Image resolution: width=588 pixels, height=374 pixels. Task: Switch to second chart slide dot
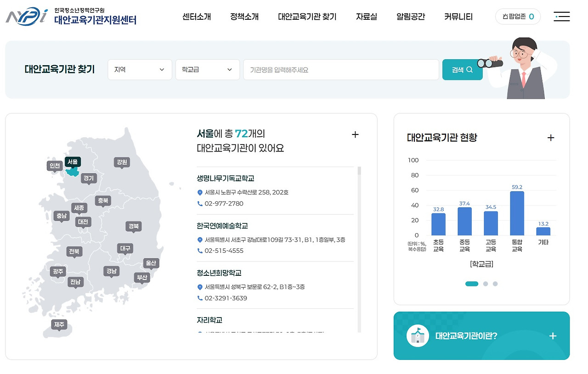click(486, 284)
